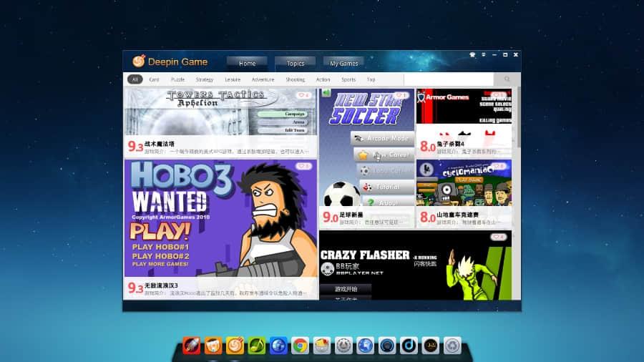This screenshot has height=362, width=644.
Task: Open the window dropdown menu arrow in the title bar
Action: click(x=484, y=54)
